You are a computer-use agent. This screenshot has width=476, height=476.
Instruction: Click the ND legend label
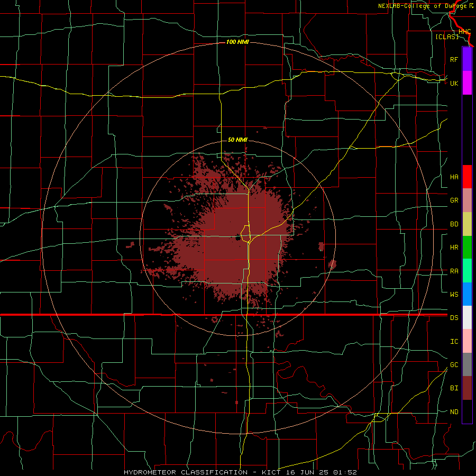[454, 412]
